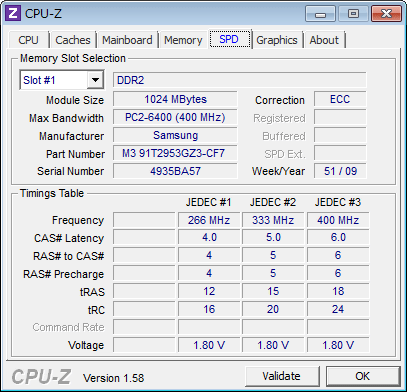Viewport: 407px width, 392px height.
Task: Open the Mainboard tab
Action: coord(127,40)
